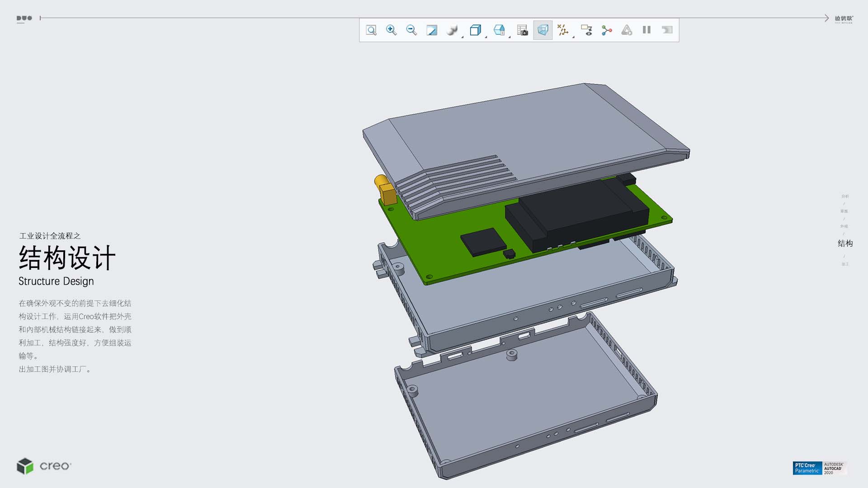
Task: Expand the Display Style dropdown arrow
Action: (x=486, y=37)
